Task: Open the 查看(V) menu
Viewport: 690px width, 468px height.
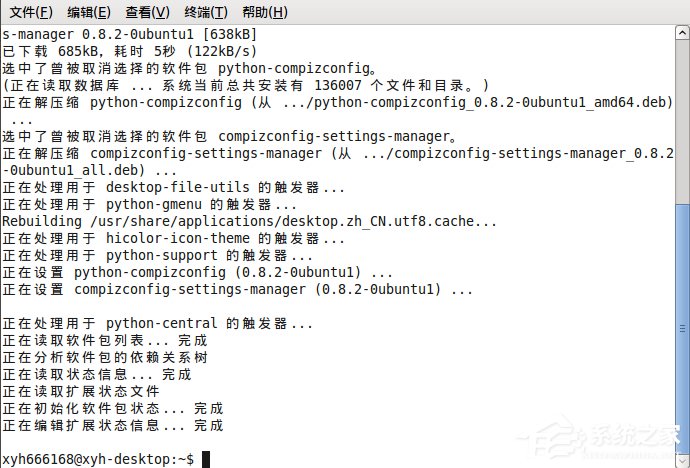Action: (x=147, y=12)
